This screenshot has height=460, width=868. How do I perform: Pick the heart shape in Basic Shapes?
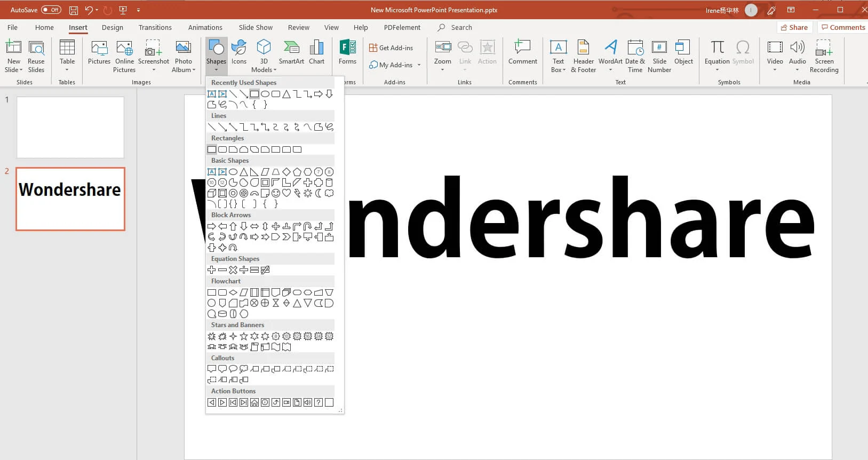286,193
